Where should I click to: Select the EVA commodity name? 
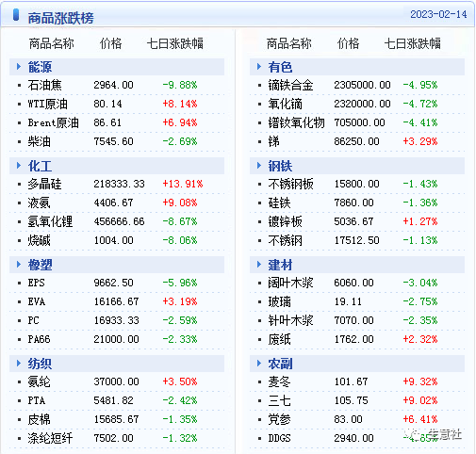(x=37, y=301)
